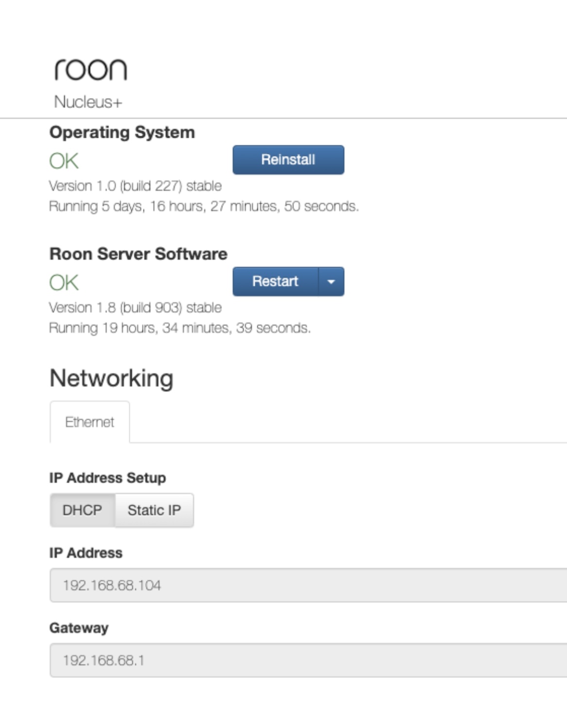567x728 pixels.
Task: Restart the Roon Server Software
Action: pyautogui.click(x=275, y=281)
